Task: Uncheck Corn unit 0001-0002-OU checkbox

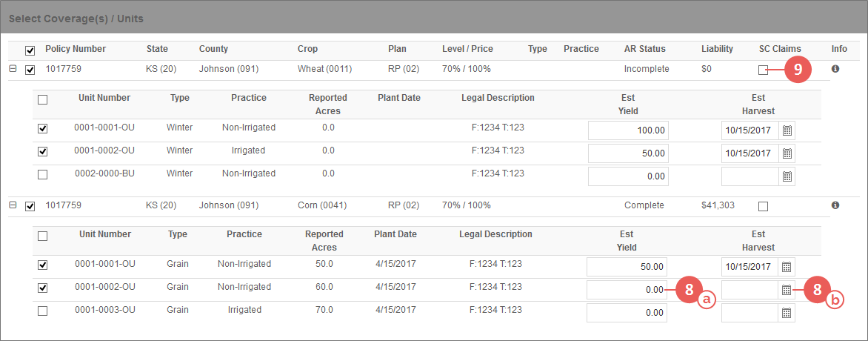Action: click(x=42, y=288)
